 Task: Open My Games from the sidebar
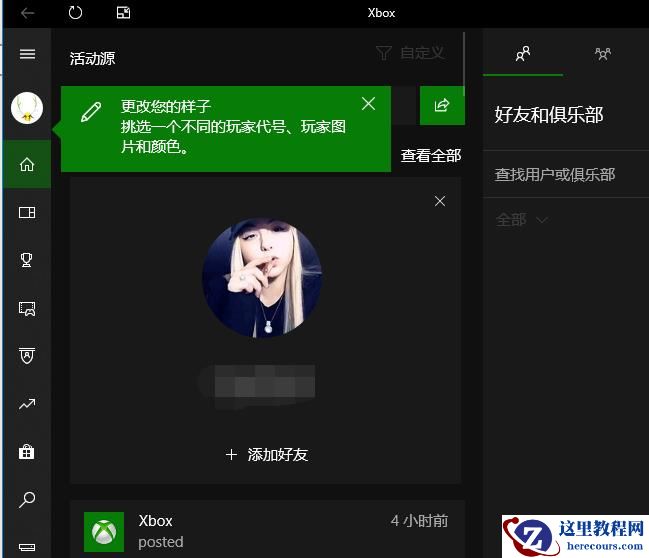click(x=27, y=212)
